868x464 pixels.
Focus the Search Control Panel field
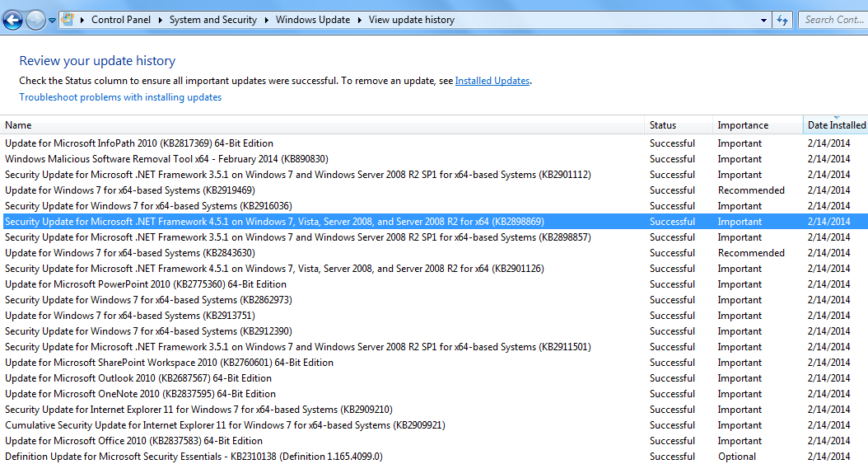(x=833, y=20)
